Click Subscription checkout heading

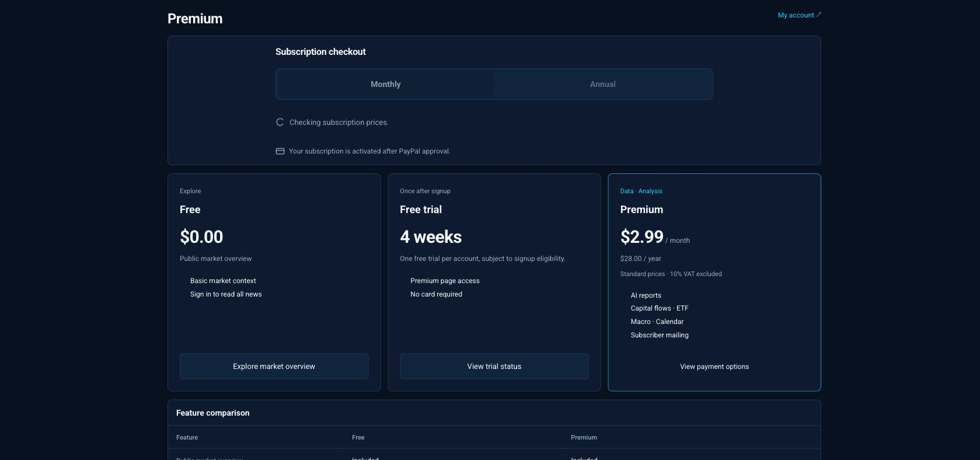coord(320,52)
